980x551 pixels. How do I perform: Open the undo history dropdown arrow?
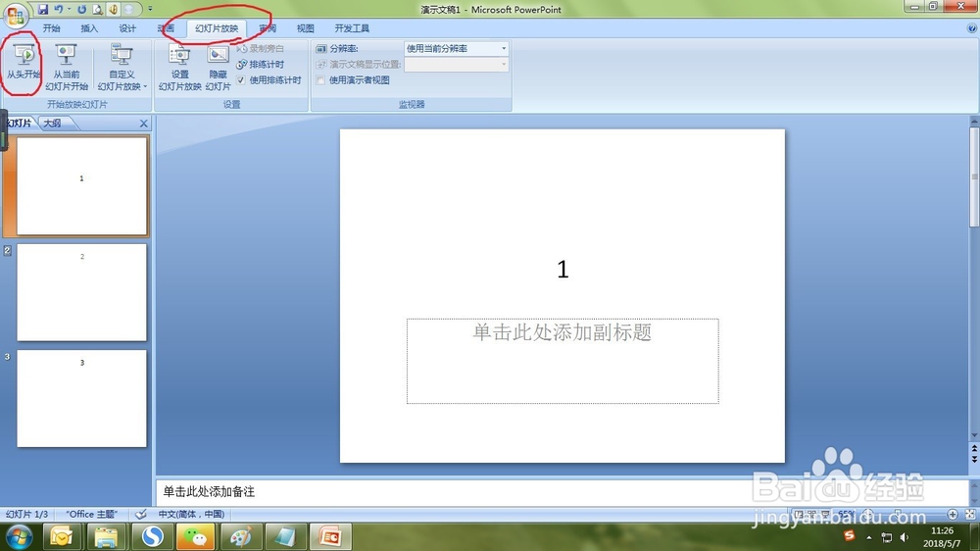pos(69,10)
